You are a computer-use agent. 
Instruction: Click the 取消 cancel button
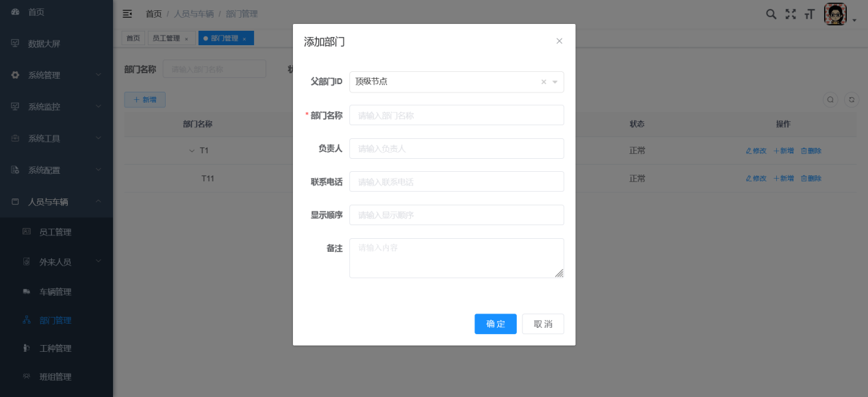[543, 324]
